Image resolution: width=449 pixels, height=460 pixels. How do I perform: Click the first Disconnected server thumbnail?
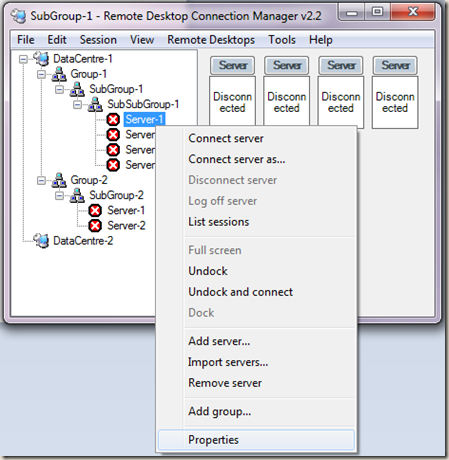[x=232, y=102]
